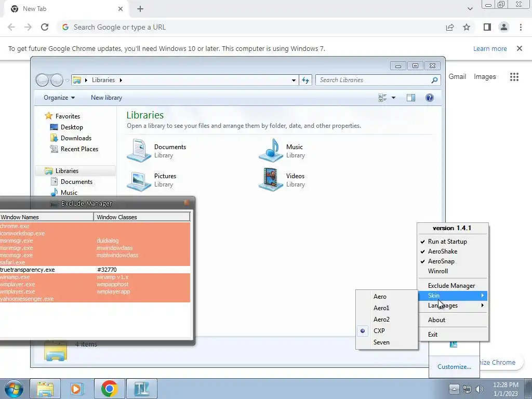This screenshot has height=399, width=532.
Task: Show hidden tray icons arrow
Action: tap(454, 389)
